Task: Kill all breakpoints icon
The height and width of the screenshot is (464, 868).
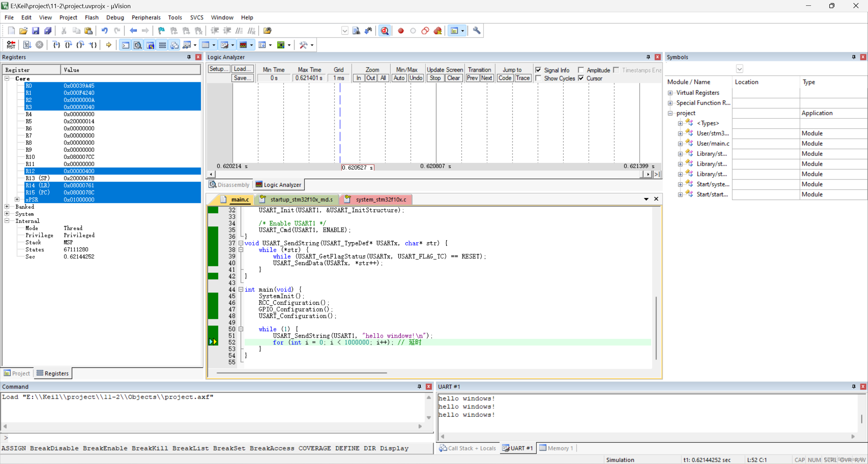Action: tap(437, 31)
